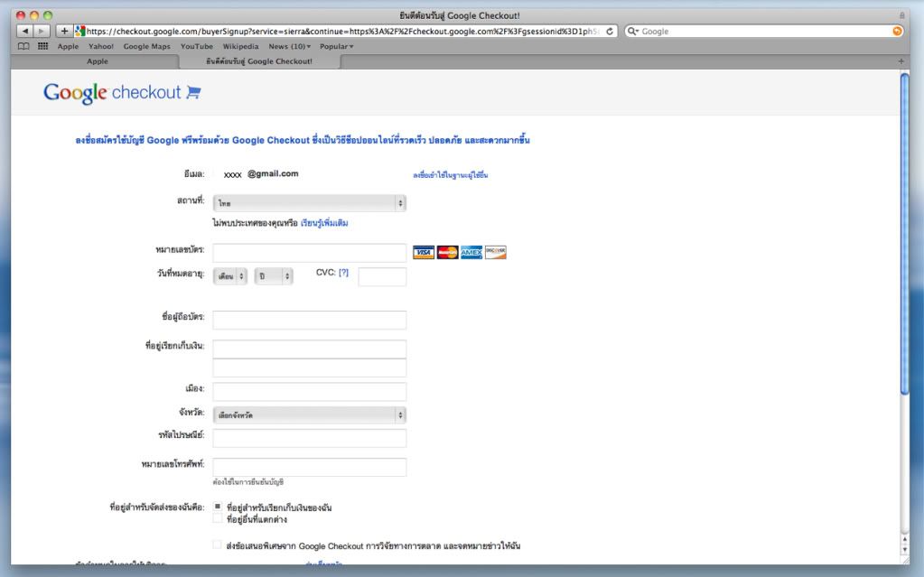Show Top Sites grid icon
The width and height of the screenshot is (924, 577).
click(43, 46)
